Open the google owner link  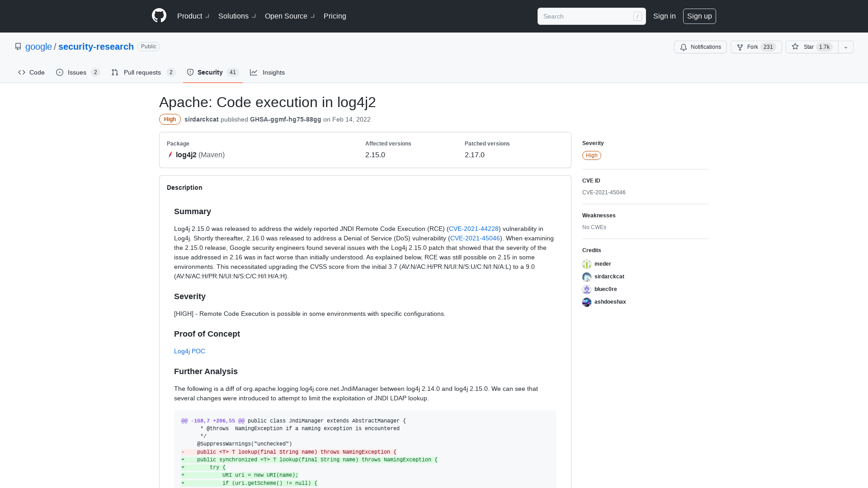[x=38, y=47]
